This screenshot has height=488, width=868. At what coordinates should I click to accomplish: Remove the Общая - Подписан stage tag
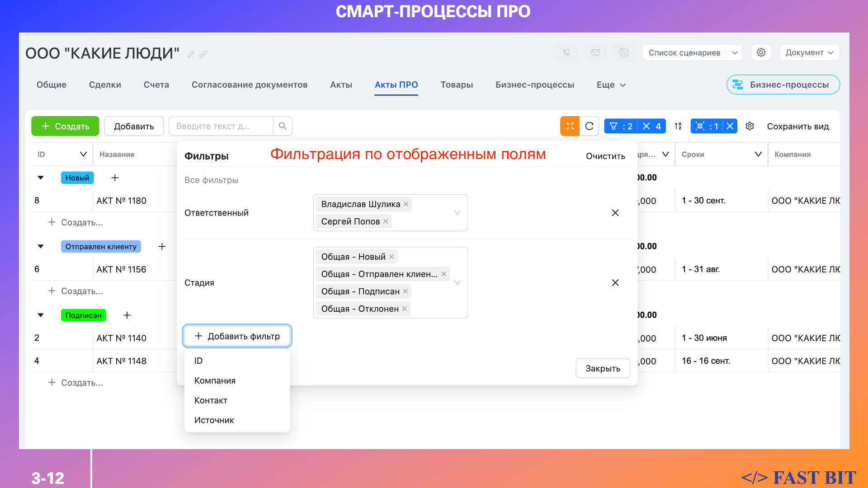pyautogui.click(x=406, y=291)
